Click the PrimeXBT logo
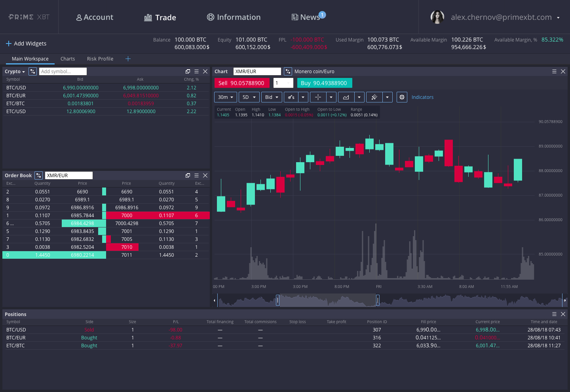Image resolution: width=570 pixels, height=392 pixels. click(x=29, y=17)
